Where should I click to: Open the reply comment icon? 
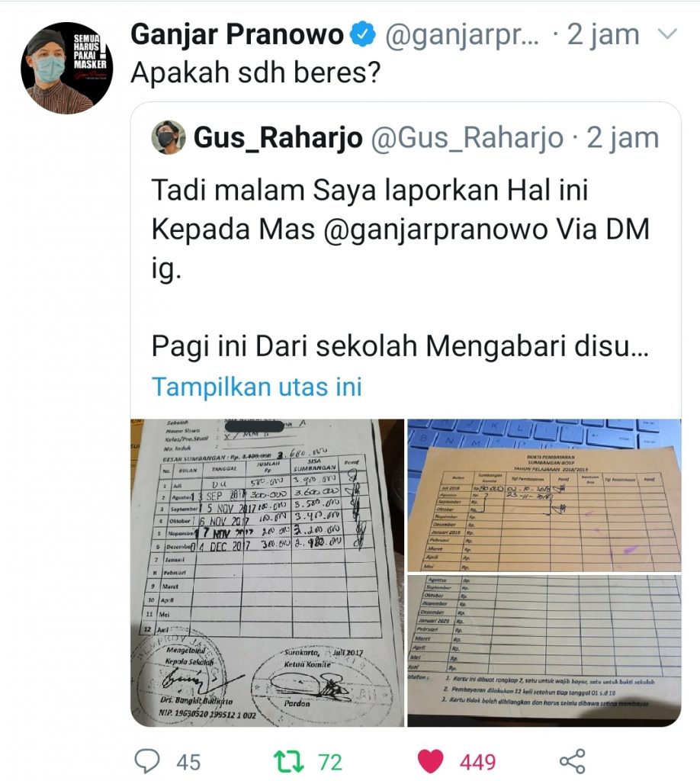click(x=147, y=761)
